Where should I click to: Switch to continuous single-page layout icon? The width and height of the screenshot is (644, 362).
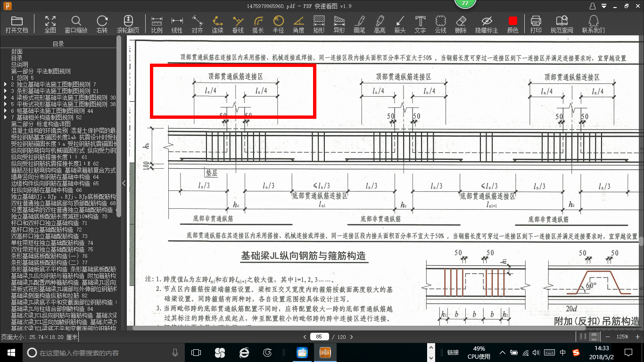pyautogui.click(x=594, y=337)
